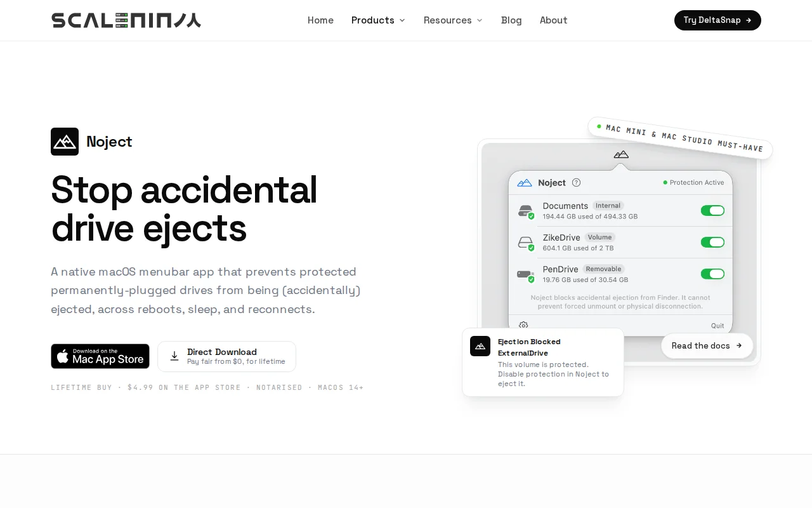
Task: Expand the Resources dropdown chevron
Action: pos(480,20)
